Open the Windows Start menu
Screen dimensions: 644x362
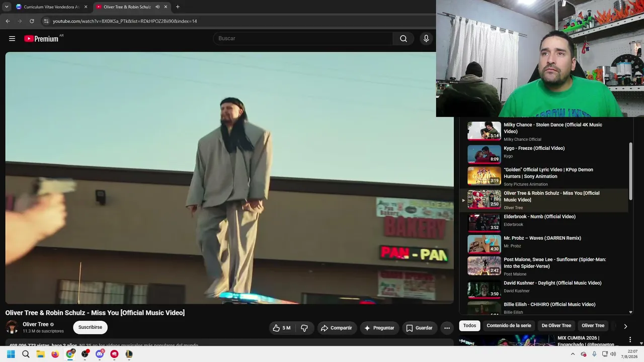coord(11,354)
